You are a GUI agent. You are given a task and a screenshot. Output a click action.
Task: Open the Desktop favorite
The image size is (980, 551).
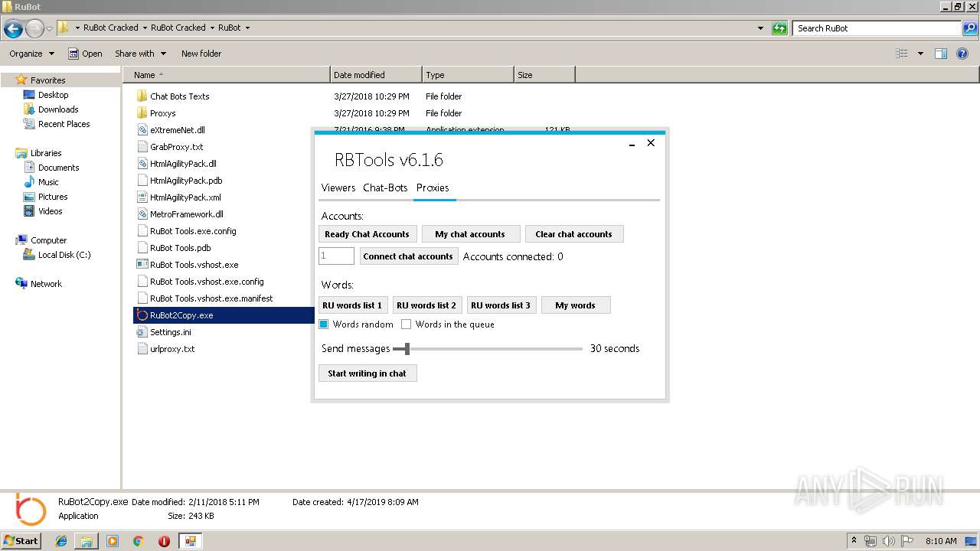53,95
